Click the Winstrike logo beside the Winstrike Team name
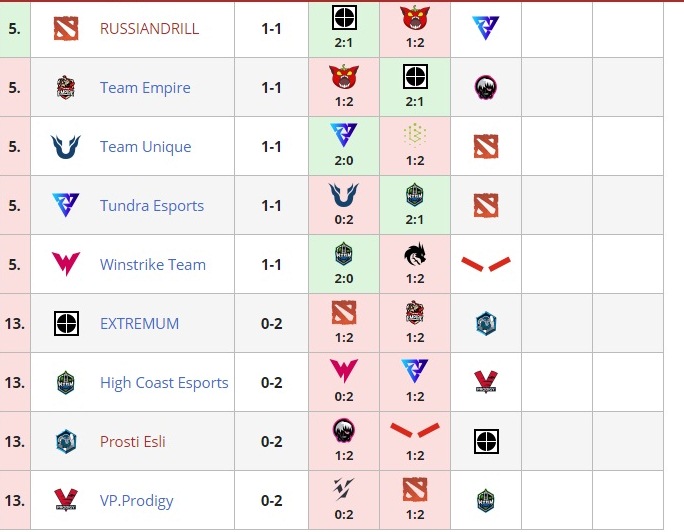This screenshot has width=684, height=532. click(x=66, y=265)
